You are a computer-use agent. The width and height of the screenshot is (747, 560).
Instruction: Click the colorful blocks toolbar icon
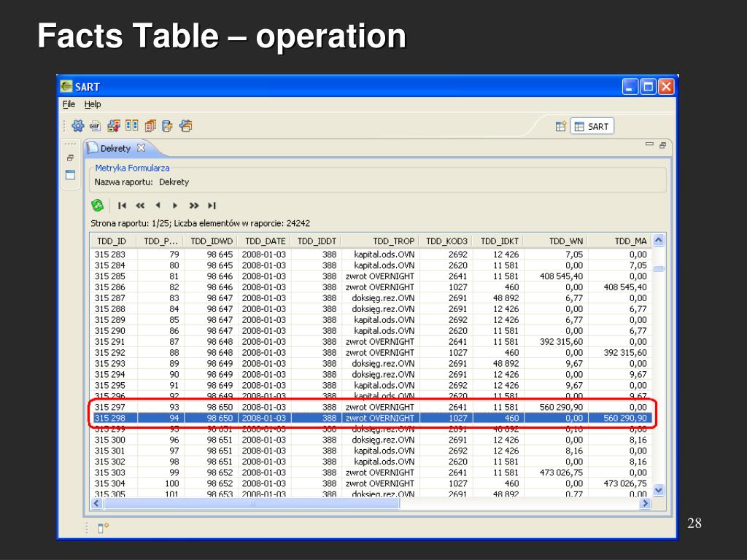pos(113,125)
